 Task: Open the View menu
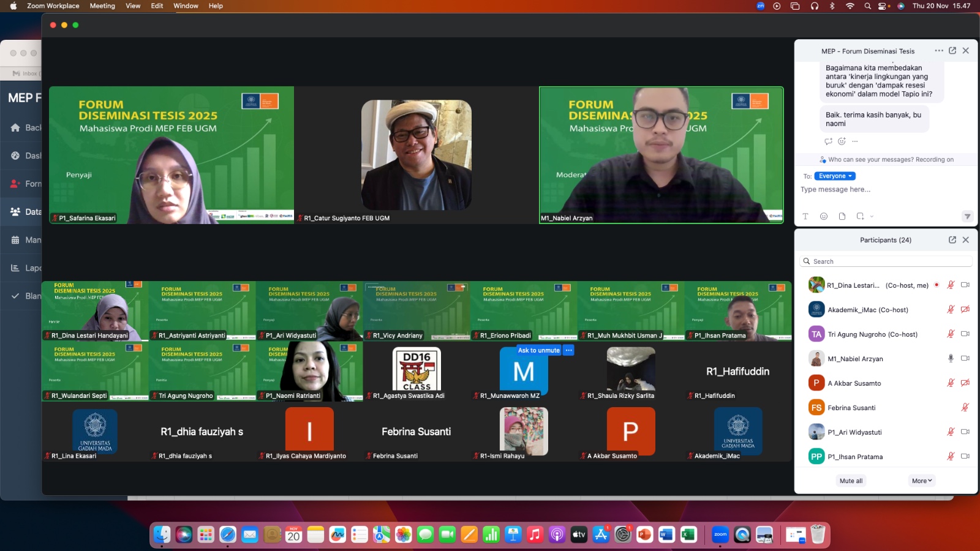(133, 6)
